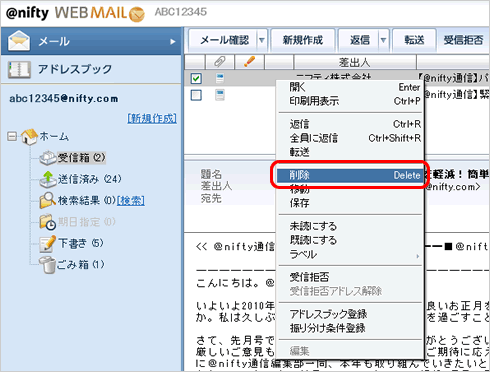Click the Trash can icon (ごみ箱)
Image resolution: width=490 pixels, height=372 pixels.
tap(47, 265)
